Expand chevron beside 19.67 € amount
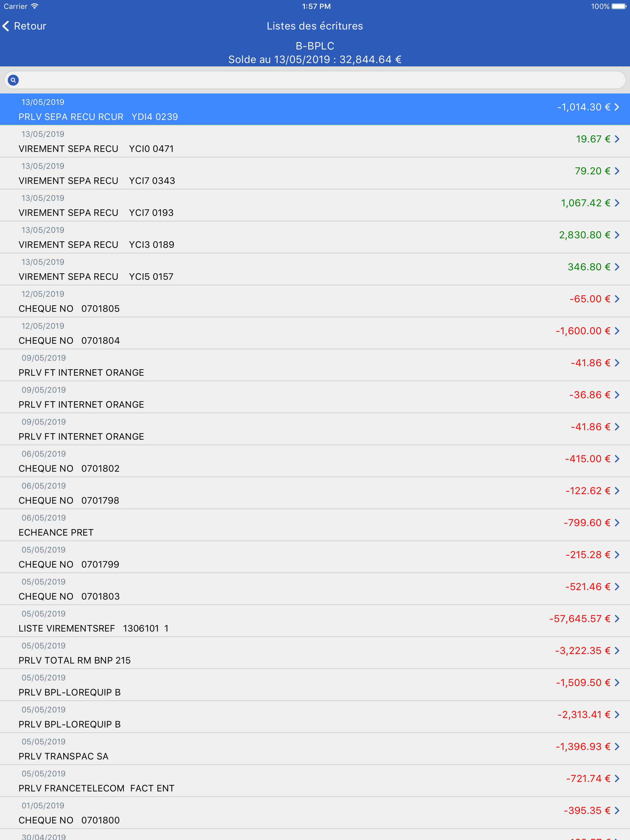630x840 pixels. pos(617,139)
